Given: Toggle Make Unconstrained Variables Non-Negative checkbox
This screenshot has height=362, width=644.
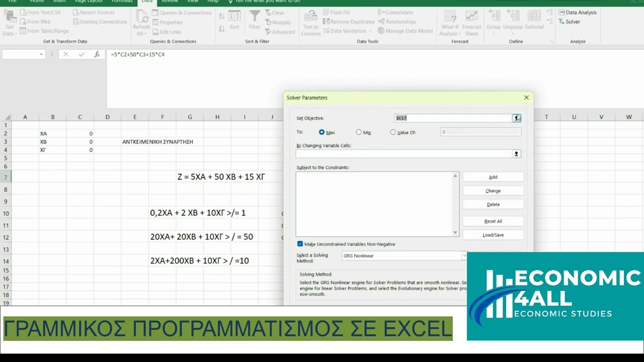Looking at the screenshot, I should tap(300, 244).
